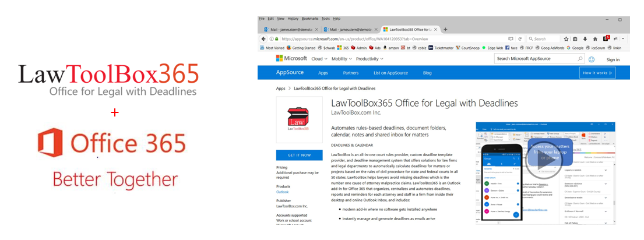Click the green padlock security icon

[276, 39]
